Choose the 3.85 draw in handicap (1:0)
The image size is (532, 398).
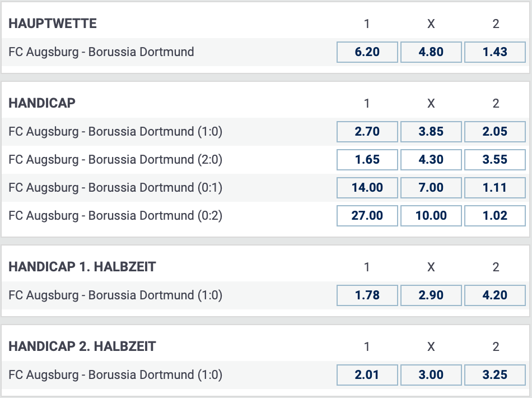coord(431,132)
